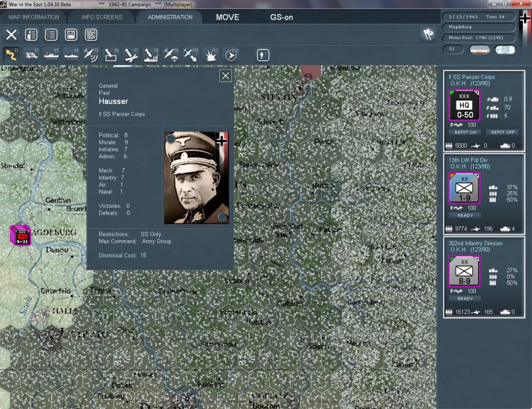532x409 pixels.
Task: Click the Morale: 9 rating
Action: coord(113,142)
